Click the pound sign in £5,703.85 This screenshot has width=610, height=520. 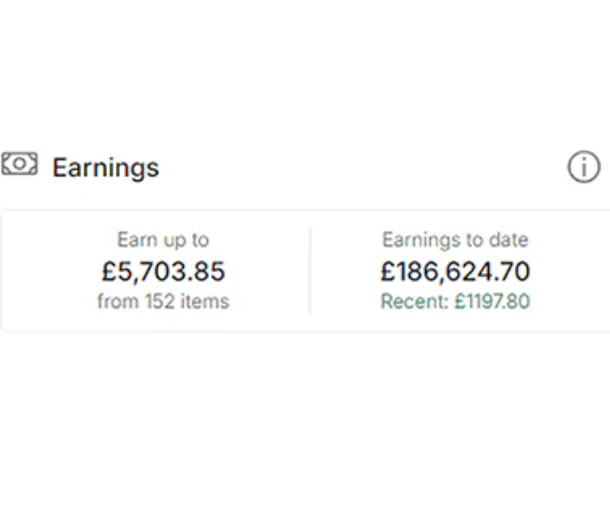tap(109, 271)
